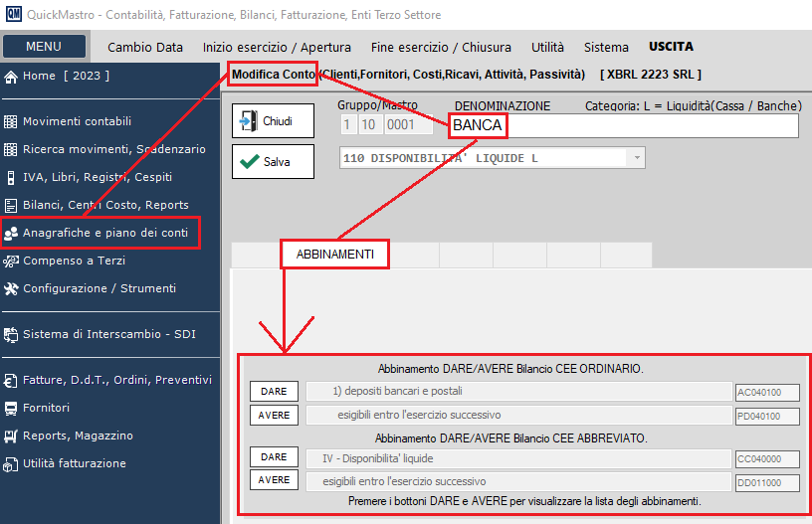Viewport: 812px width, 524px height.
Task: Click the Fornitori truck icon
Action: (11, 409)
